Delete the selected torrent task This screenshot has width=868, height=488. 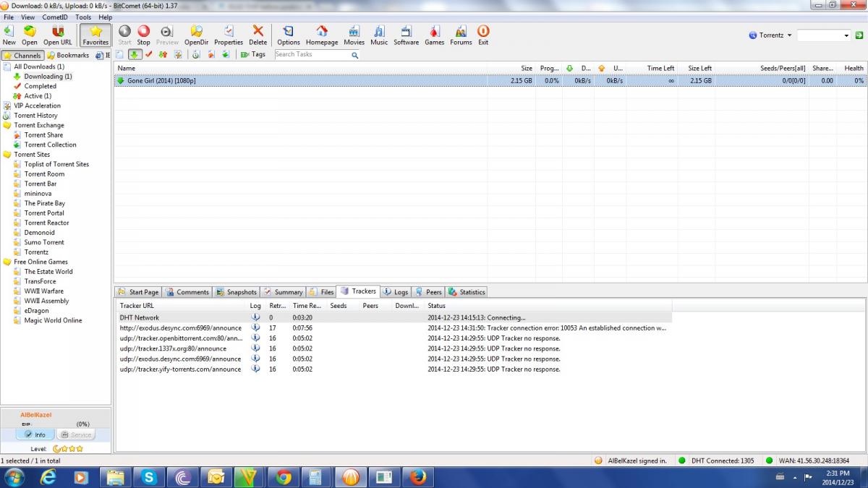click(x=258, y=32)
